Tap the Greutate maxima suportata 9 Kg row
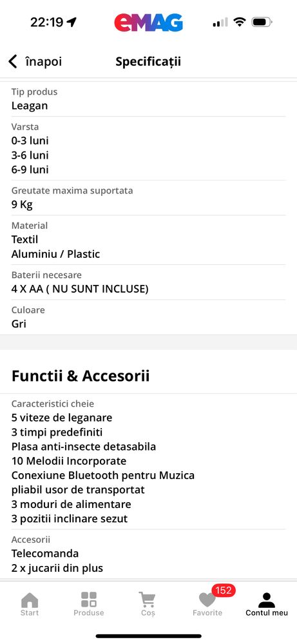Viewport: 297px width, 644px height. coord(148,198)
